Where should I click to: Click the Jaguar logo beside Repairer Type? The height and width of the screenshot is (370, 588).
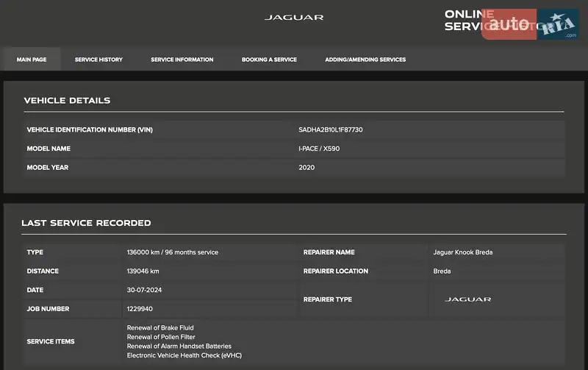[x=467, y=299]
